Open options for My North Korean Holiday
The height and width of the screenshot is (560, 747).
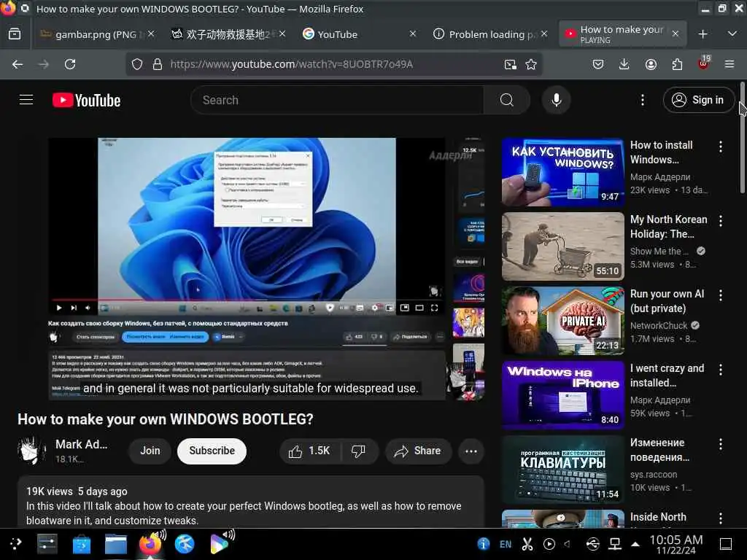721,221
